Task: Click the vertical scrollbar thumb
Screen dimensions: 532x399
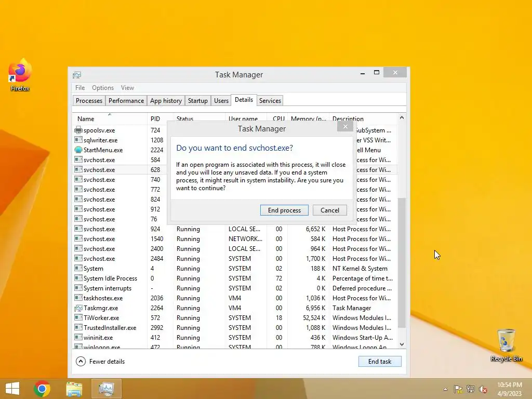Action: tap(402, 262)
